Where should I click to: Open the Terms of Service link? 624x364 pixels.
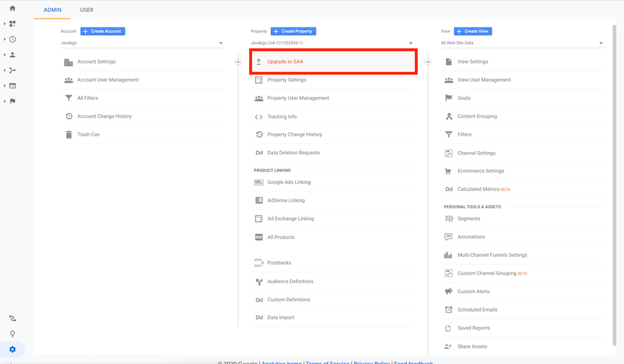[x=328, y=362]
